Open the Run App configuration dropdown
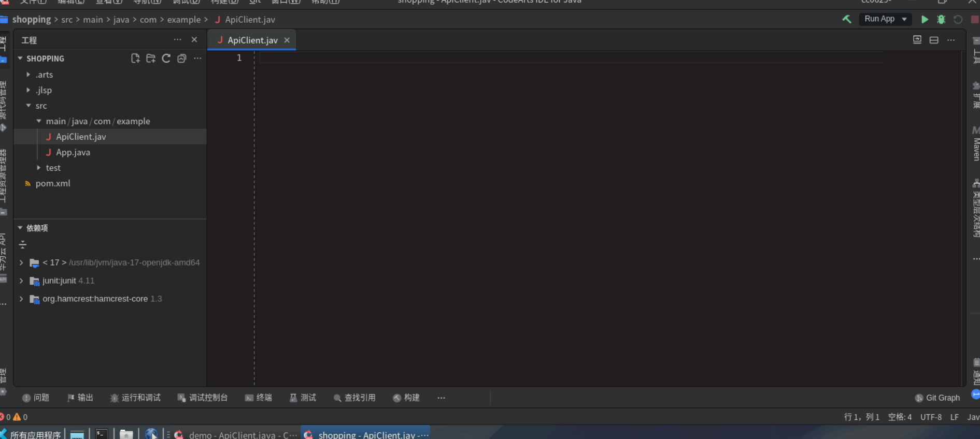Image resolution: width=980 pixels, height=439 pixels. click(886, 19)
